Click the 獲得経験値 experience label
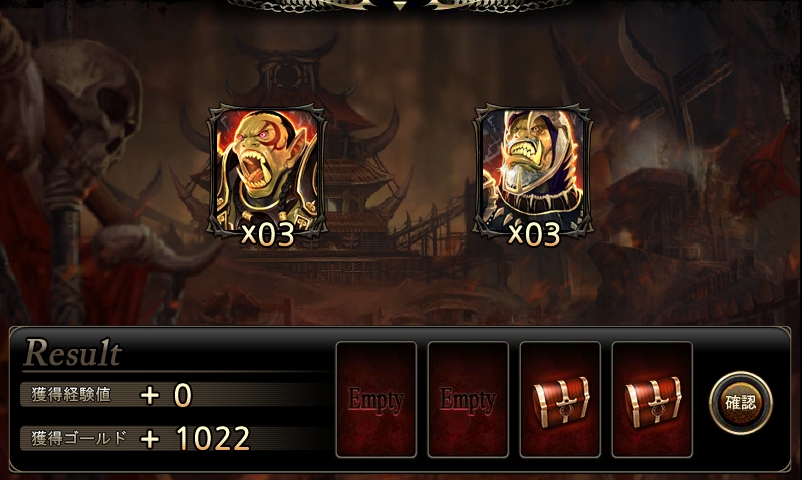 (x=71, y=395)
